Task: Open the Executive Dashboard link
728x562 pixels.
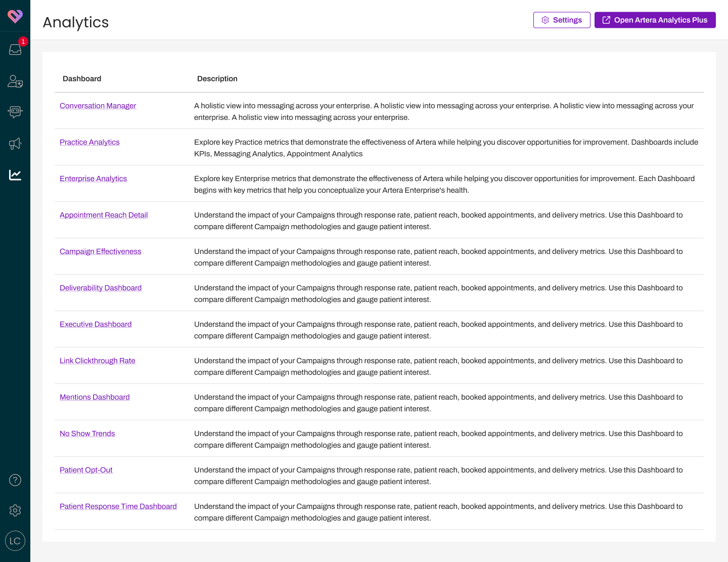Action: pyautogui.click(x=96, y=324)
